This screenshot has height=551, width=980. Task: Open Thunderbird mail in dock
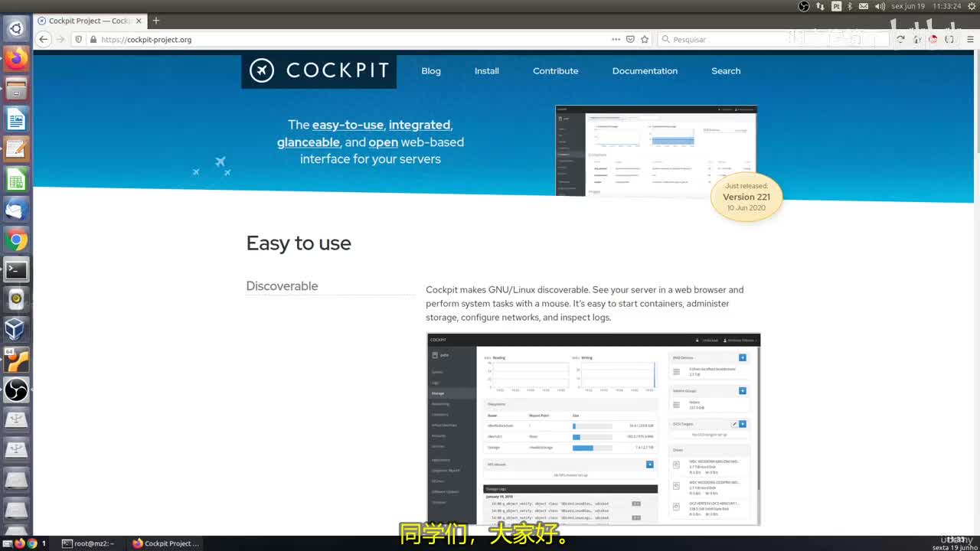coord(16,209)
